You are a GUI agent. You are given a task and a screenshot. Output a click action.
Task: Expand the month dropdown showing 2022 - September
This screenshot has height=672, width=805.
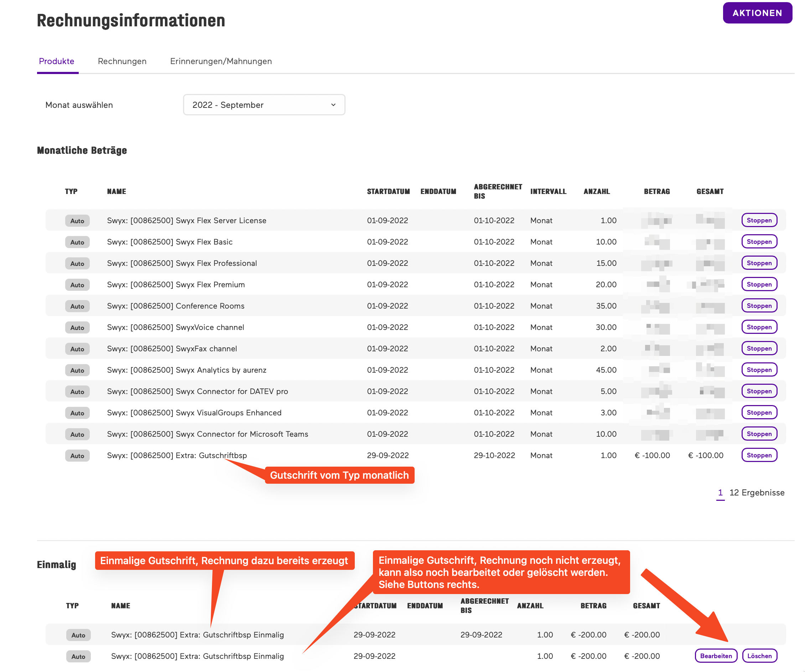pos(264,105)
